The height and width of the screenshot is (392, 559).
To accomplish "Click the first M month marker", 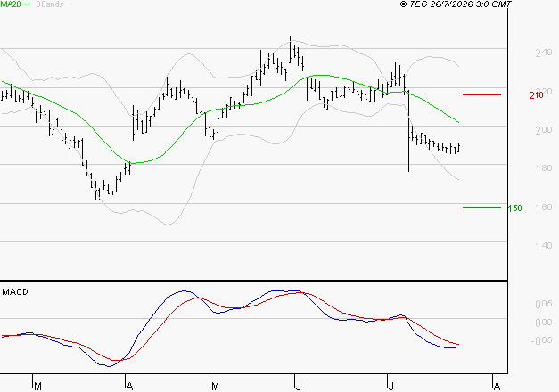I will tap(37, 386).
